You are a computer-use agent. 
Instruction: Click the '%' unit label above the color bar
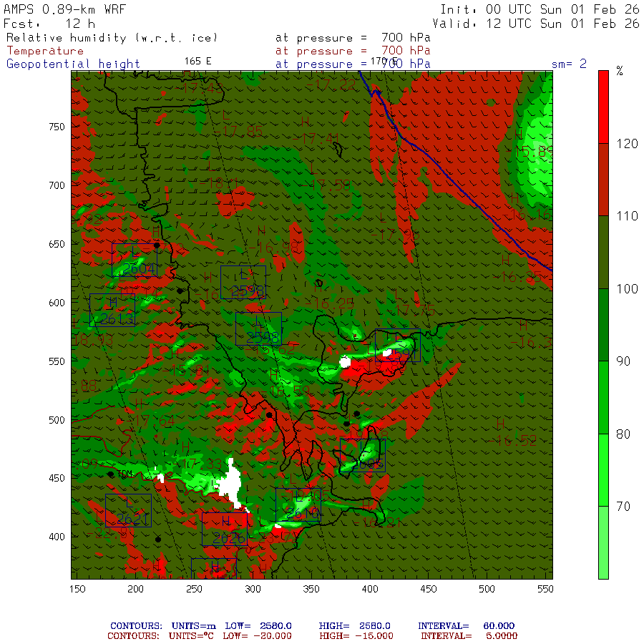click(x=620, y=71)
